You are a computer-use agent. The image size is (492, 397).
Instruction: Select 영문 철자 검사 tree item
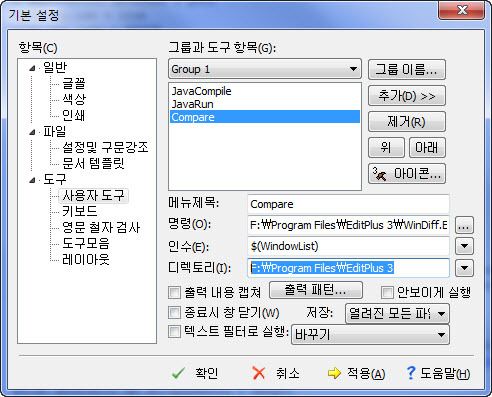[x=101, y=227]
